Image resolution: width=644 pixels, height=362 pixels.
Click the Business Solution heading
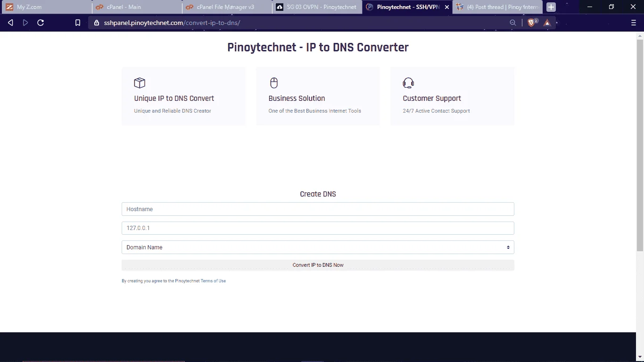[x=297, y=99]
